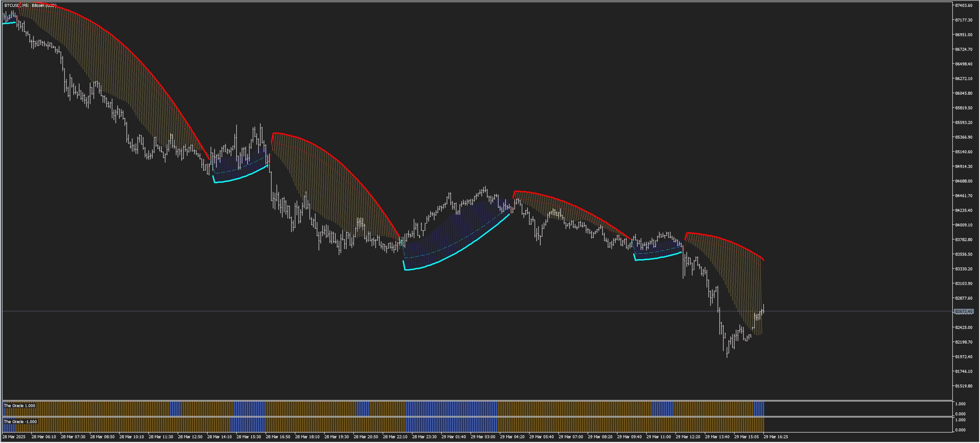980x443 pixels.
Task: Click the 87403.60 price scale label
Action: (x=964, y=5)
